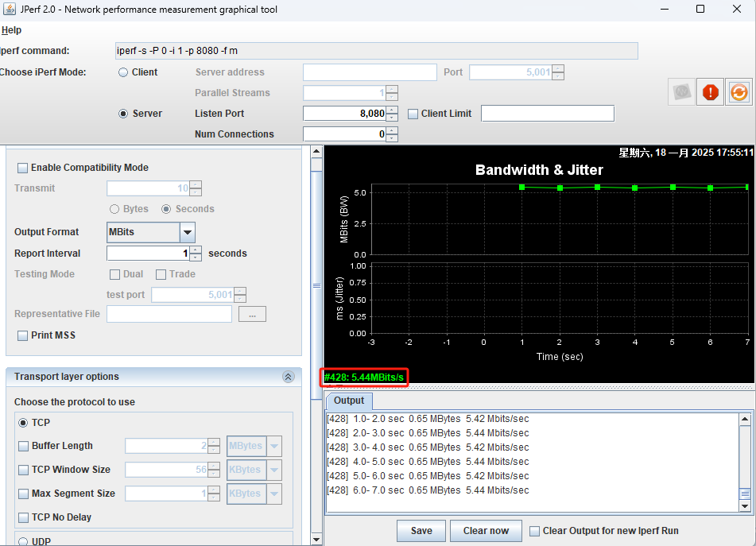The height and width of the screenshot is (546, 756).
Task: Click the orange Restore Defaults refresh icon
Action: 739,92
